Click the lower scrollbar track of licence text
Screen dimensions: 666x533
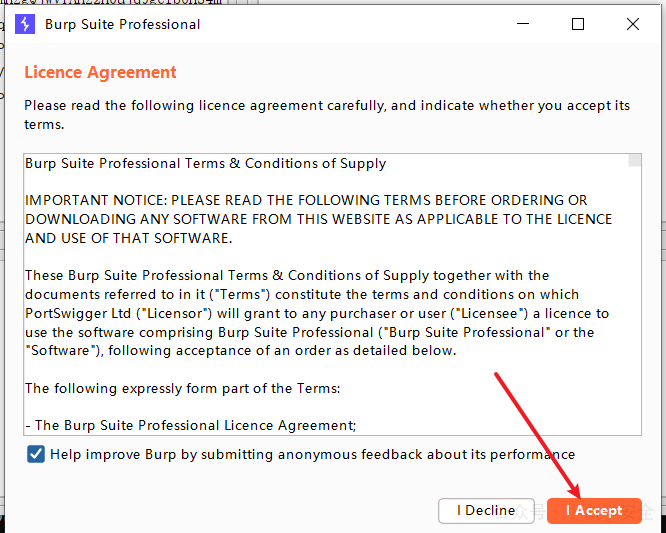635,323
